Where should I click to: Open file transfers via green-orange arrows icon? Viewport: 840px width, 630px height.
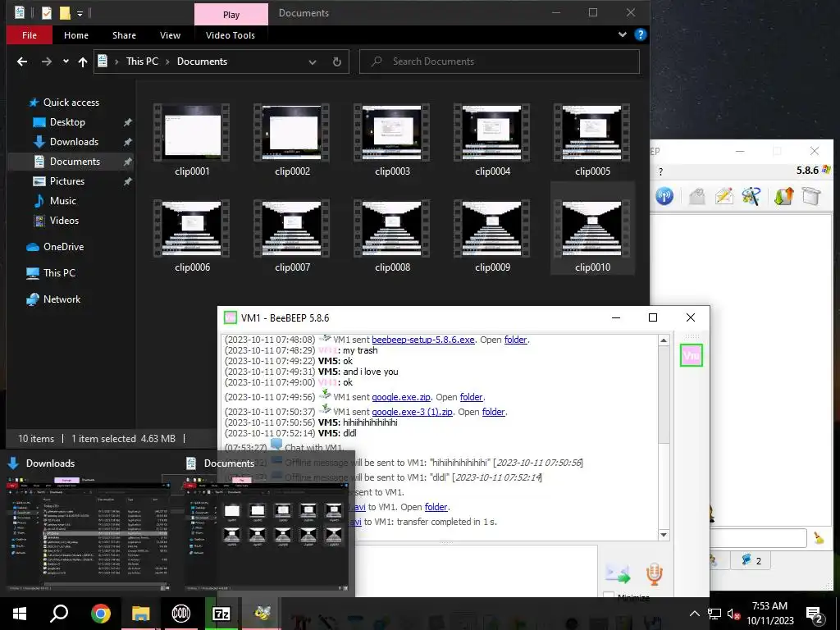(x=783, y=196)
